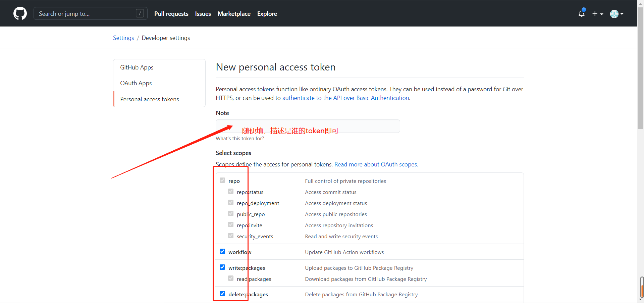
Task: Click the 'Read and write security events' description
Action: (x=341, y=237)
